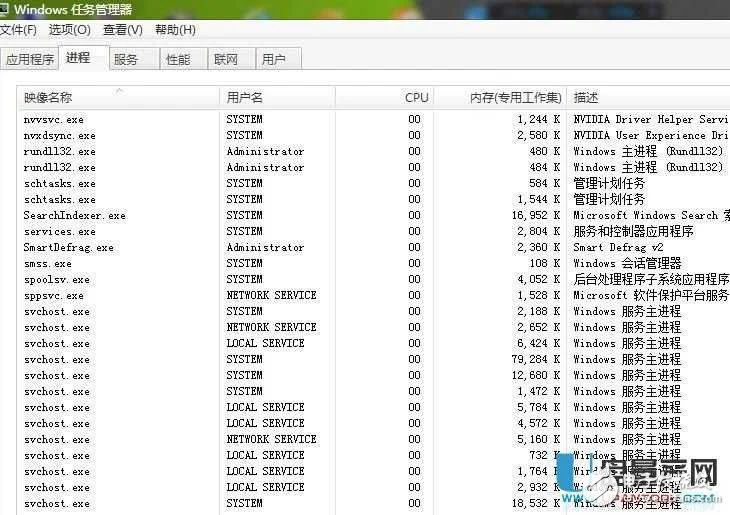Image resolution: width=730 pixels, height=515 pixels.
Task: Select the spoolsv.exe process
Action: click(374, 279)
